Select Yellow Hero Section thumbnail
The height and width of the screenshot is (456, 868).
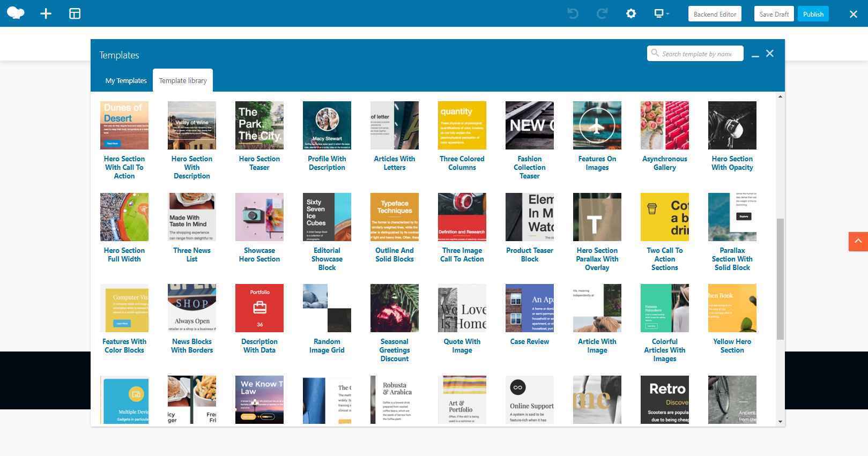pos(732,308)
